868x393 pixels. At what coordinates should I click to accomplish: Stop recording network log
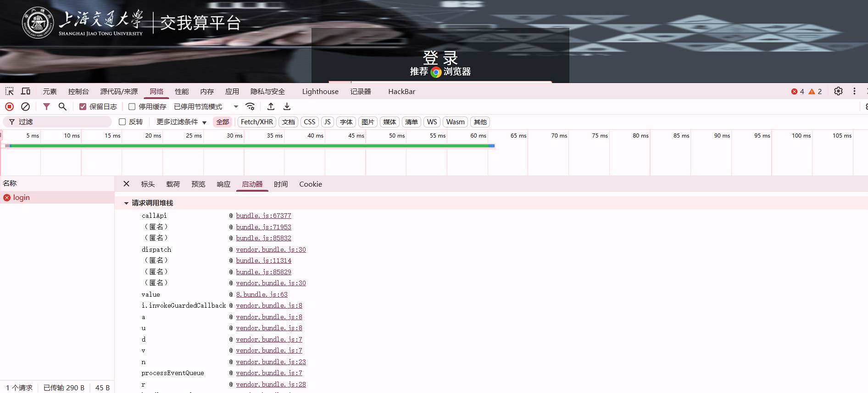[9, 107]
